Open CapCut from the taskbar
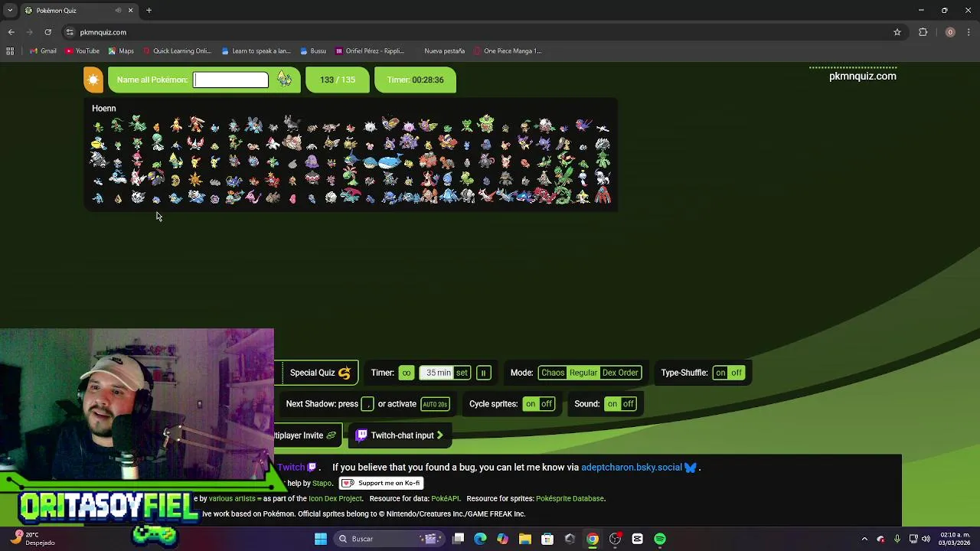Screen dimensions: 980x551 coord(637,539)
